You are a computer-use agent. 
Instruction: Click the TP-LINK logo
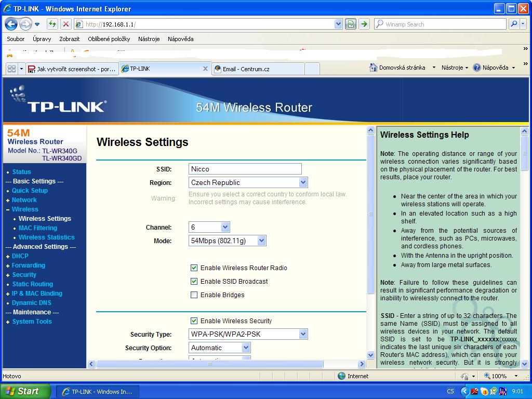click(58, 100)
